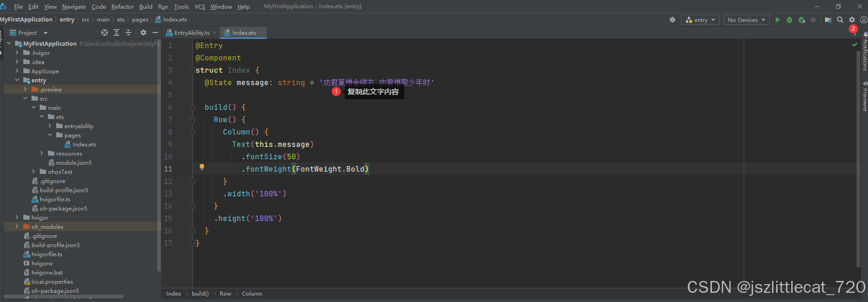
Task: Expand the oh_modules folder
Action: (x=17, y=226)
